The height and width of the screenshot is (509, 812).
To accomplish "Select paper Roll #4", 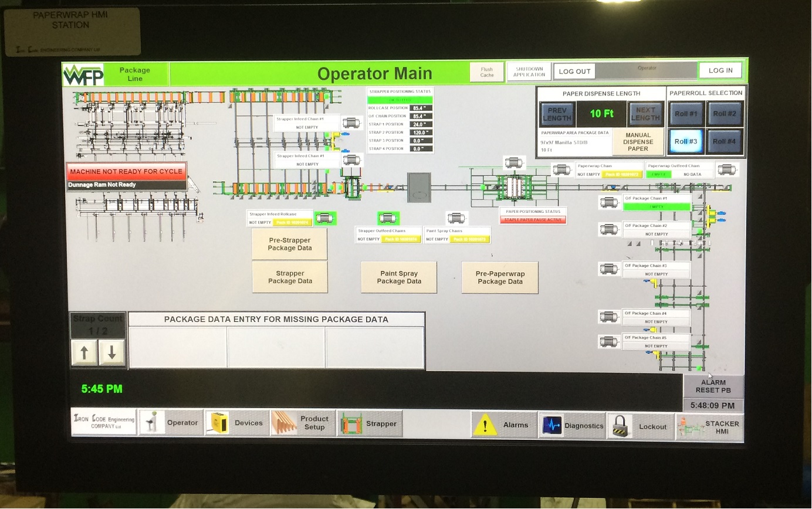I will (x=724, y=141).
